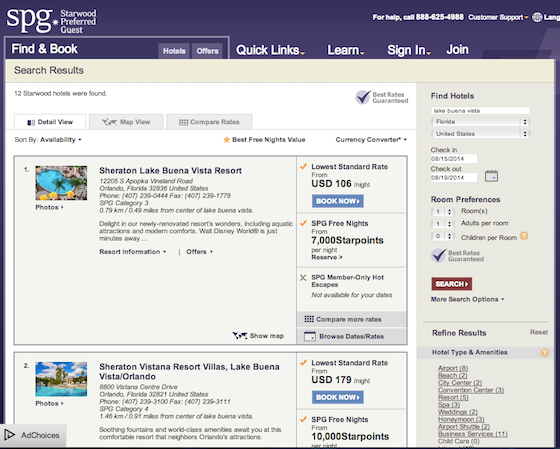Expand Resort Information for Sheraton Lake Buena Vista

click(x=132, y=252)
